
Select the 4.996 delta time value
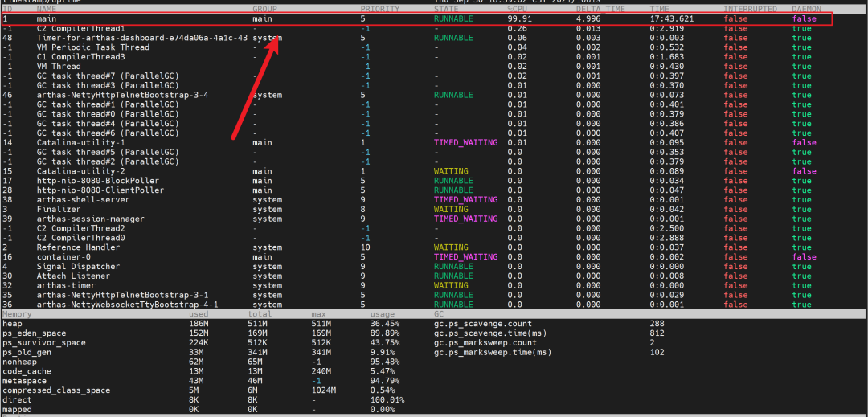(588, 18)
